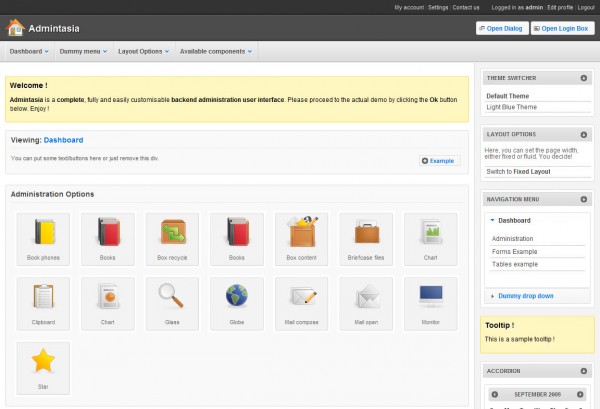
Task: Collapse the Navigation Menu panel toggle icon
Action: [x=584, y=199]
